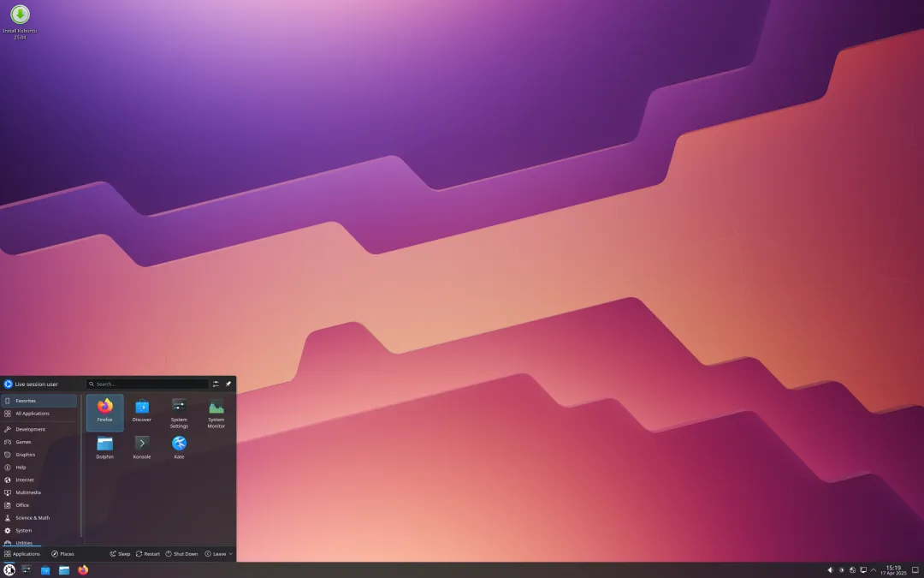This screenshot has height=578, width=924.
Task: Expand hidden system tray icons arrow
Action: [x=874, y=570]
